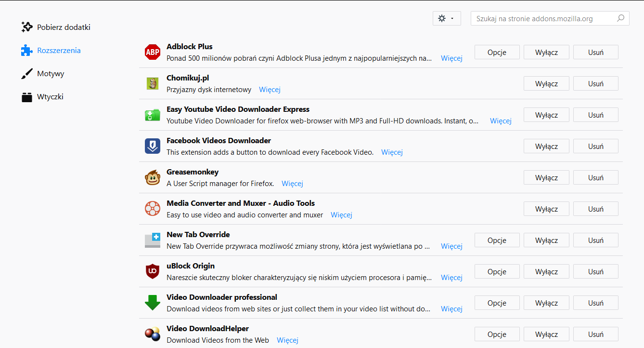This screenshot has width=644, height=348.
Task: Click Video DownloadHelper colored balls icon
Action: tap(153, 334)
